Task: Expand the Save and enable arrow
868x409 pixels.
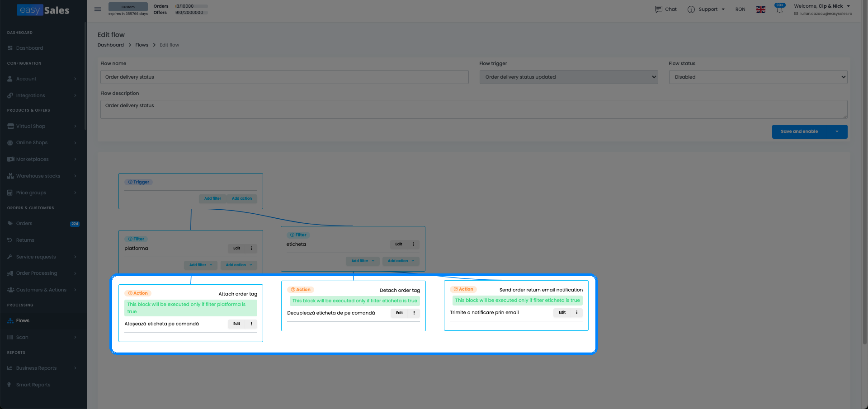Action: click(837, 132)
